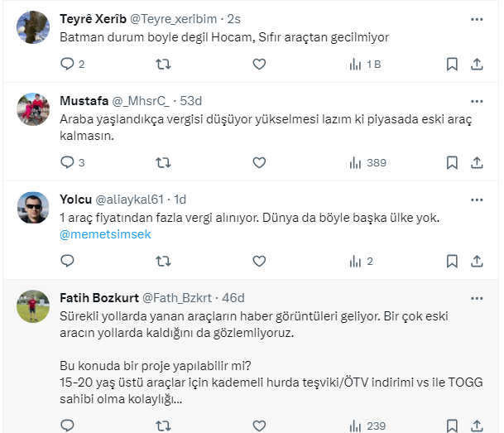The width and height of the screenshot is (504, 433).
Task: Reply to Mustafa's tweet
Action: pyautogui.click(x=68, y=162)
